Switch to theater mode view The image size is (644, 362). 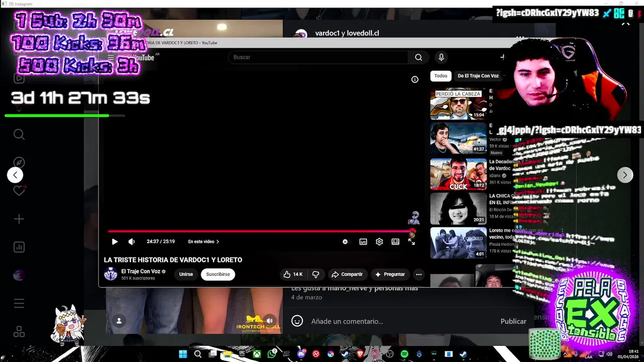(395, 242)
